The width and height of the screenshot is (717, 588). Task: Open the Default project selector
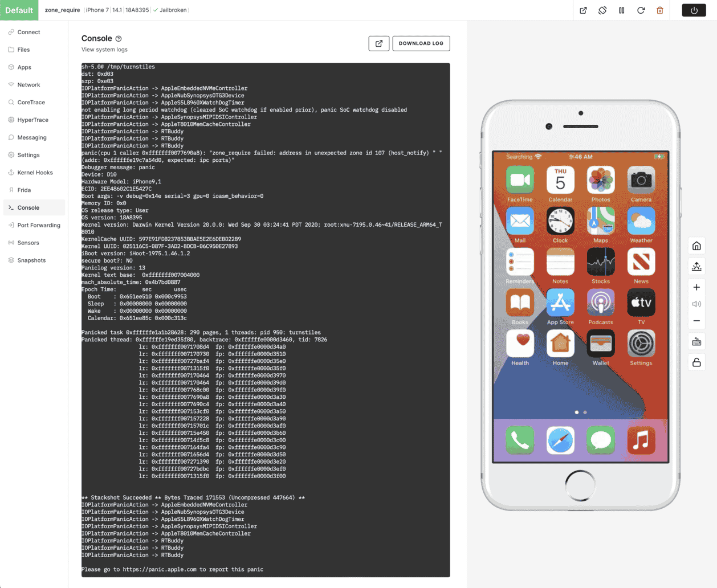click(19, 10)
